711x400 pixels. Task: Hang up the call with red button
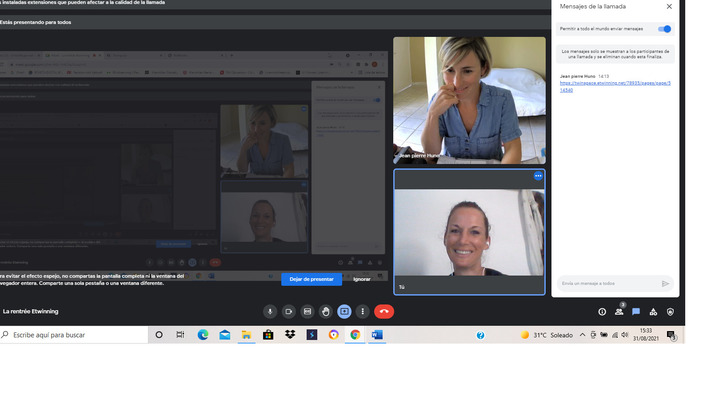pyautogui.click(x=383, y=311)
